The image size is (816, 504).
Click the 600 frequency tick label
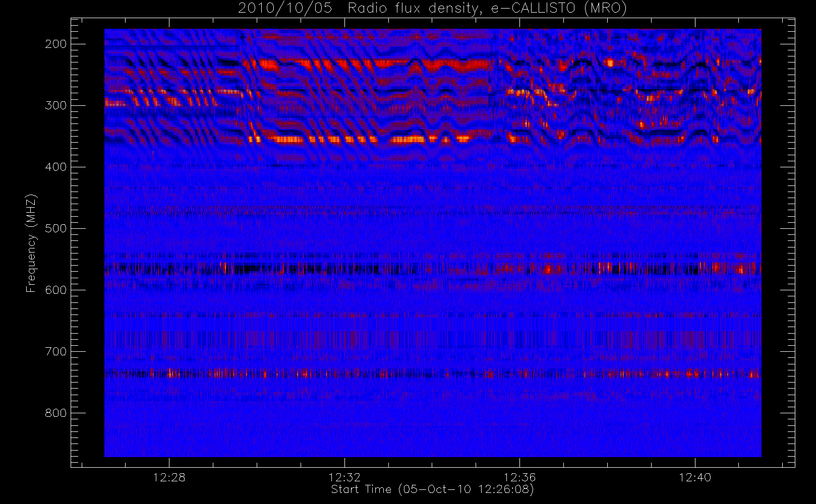click(x=55, y=290)
